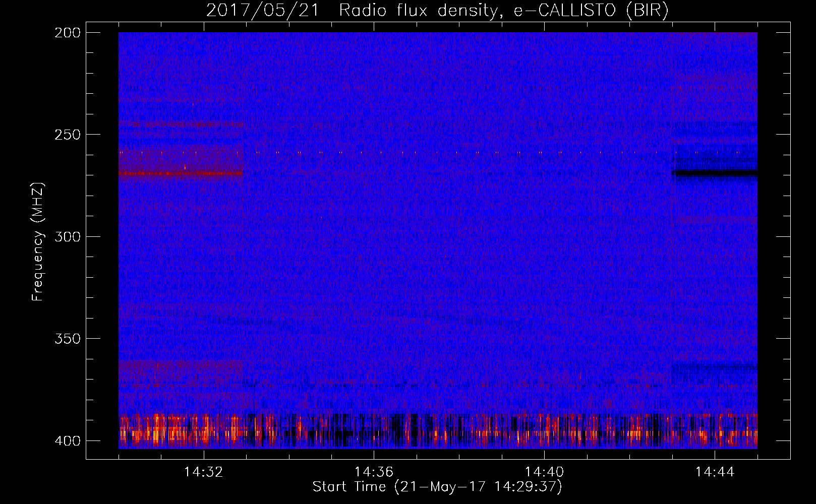
Task: Click the 300 frequency tick label
Action: (x=67, y=236)
